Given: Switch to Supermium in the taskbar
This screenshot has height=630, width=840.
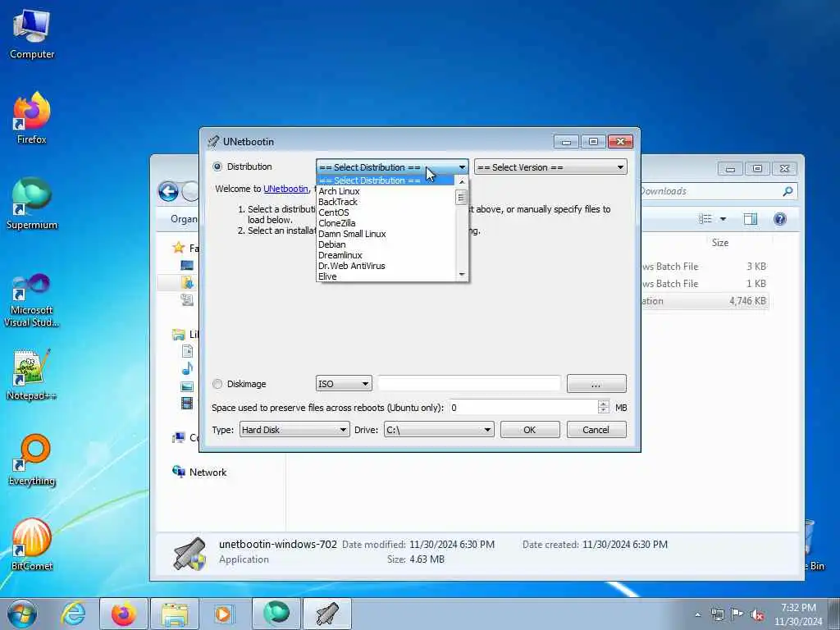Looking at the screenshot, I should pyautogui.click(x=276, y=614).
